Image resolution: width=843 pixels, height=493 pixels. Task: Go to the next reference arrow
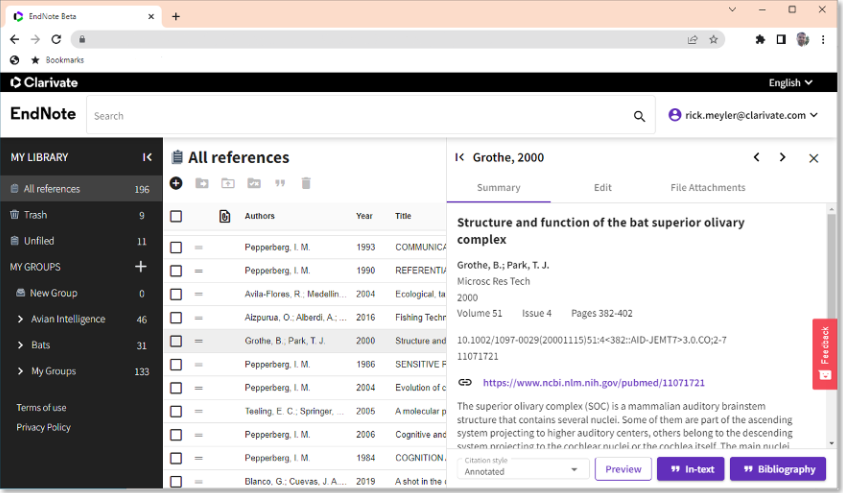782,157
